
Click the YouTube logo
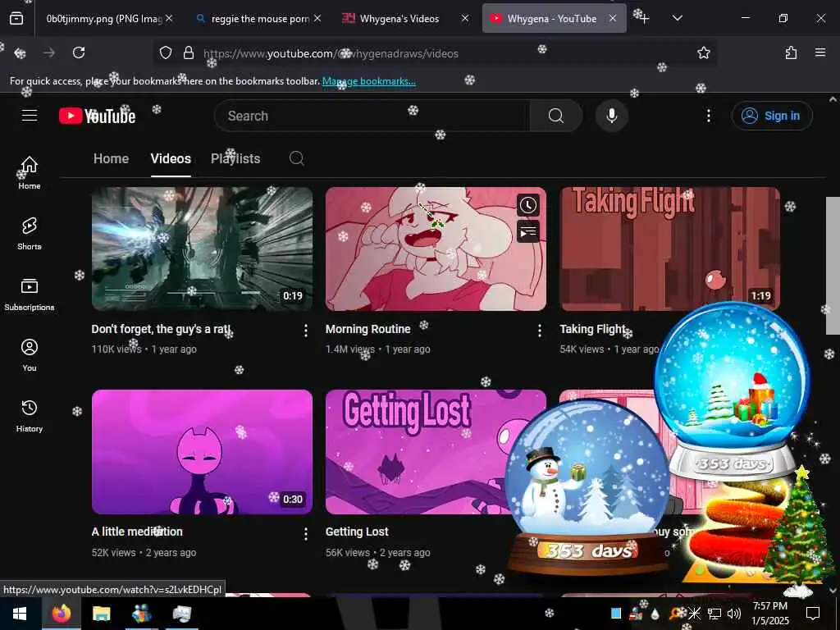pos(97,116)
